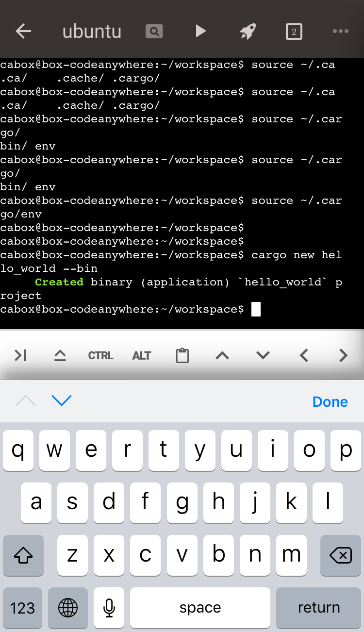The width and height of the screenshot is (364, 632).
Task: Tap the c key
Action: click(x=146, y=555)
